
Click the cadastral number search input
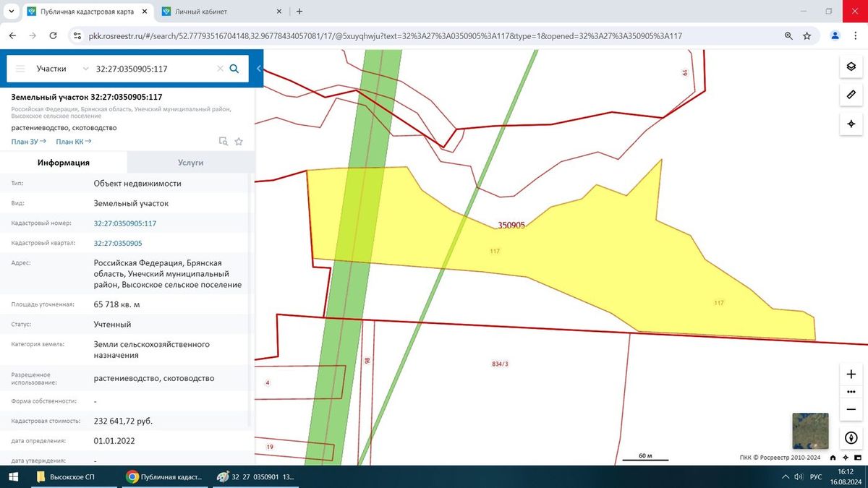click(153, 69)
